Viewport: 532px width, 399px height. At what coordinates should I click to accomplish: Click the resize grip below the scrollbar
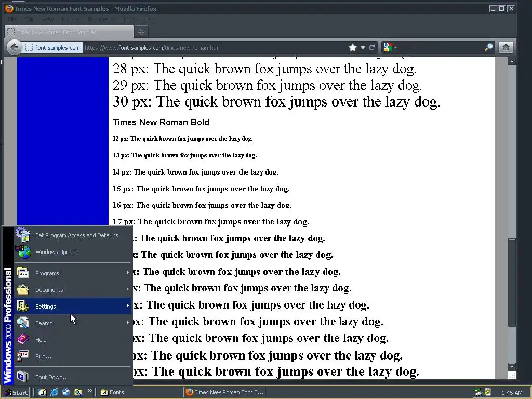coord(512,375)
